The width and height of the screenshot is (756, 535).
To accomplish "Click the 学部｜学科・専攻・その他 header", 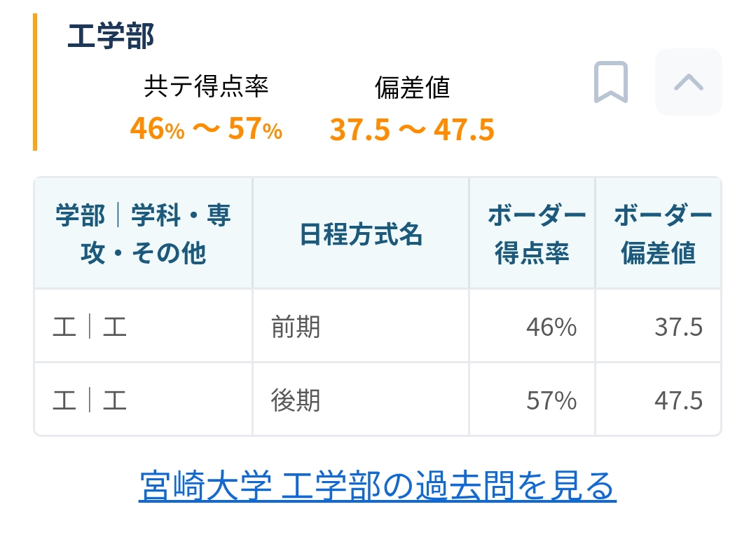I will (x=143, y=234).
